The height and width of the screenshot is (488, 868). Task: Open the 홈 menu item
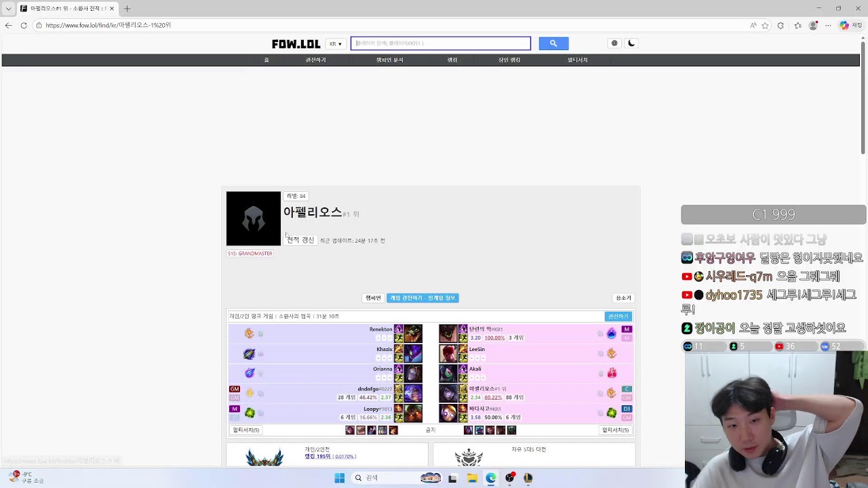click(267, 60)
